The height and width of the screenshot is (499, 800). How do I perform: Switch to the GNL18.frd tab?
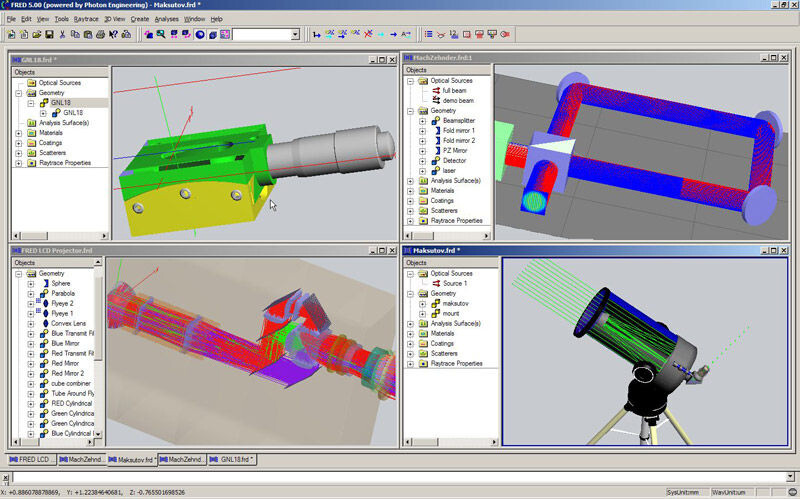[232, 459]
